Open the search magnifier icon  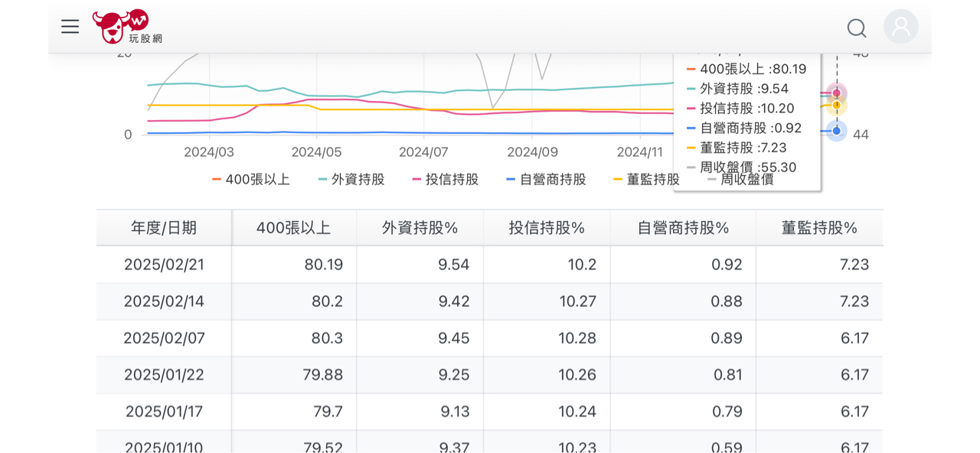tap(857, 28)
